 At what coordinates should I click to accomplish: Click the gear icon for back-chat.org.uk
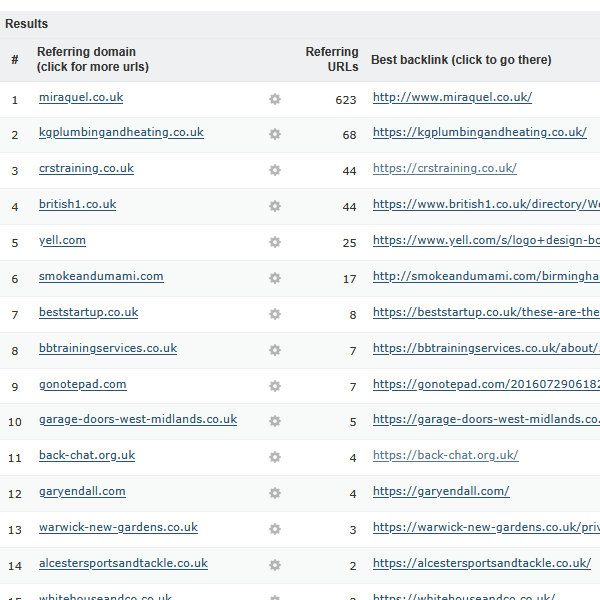click(275, 457)
